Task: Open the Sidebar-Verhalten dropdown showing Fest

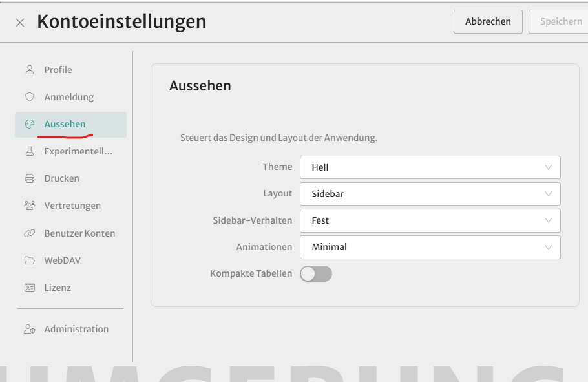Action: click(430, 220)
